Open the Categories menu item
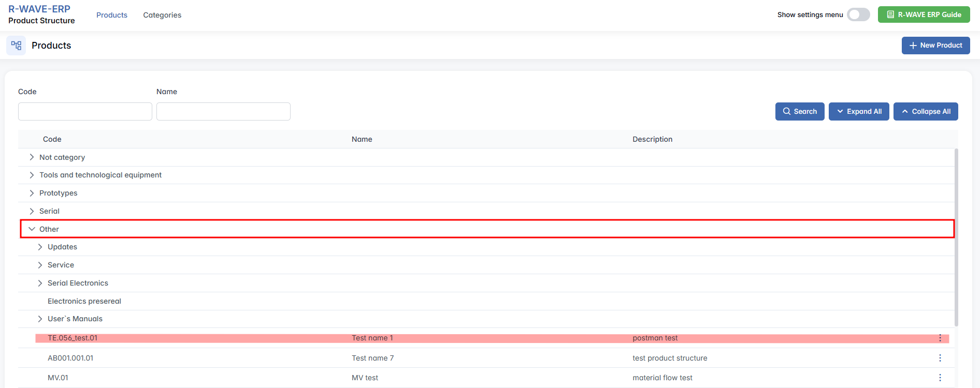The width and height of the screenshot is (980, 388). (162, 15)
